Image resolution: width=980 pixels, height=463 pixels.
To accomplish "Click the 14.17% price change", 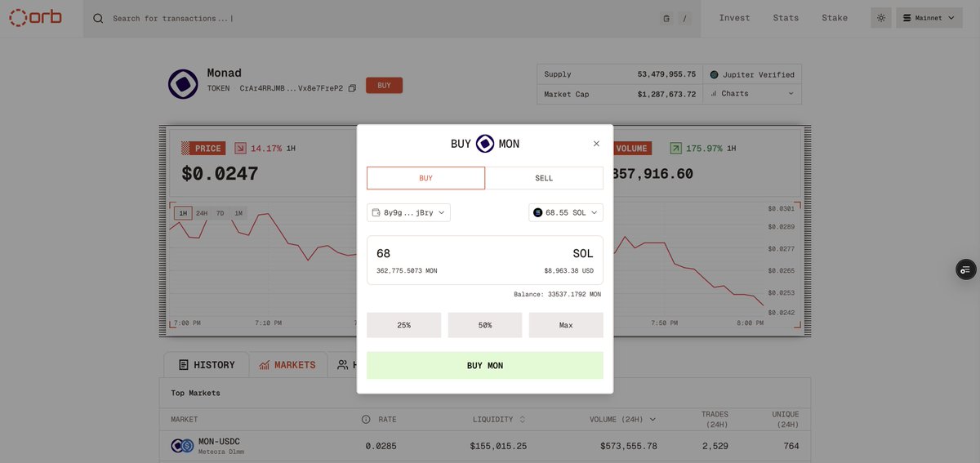I will [266, 149].
